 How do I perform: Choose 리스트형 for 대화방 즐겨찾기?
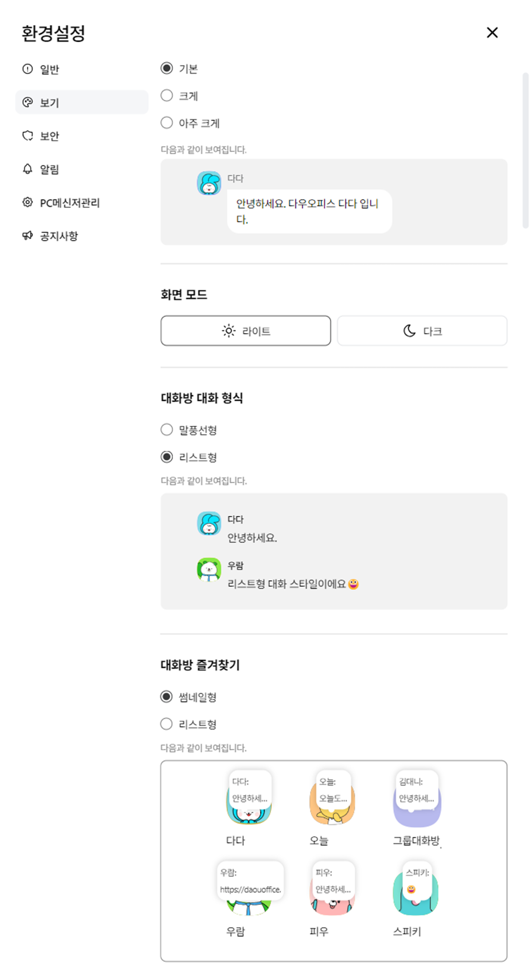click(x=167, y=724)
